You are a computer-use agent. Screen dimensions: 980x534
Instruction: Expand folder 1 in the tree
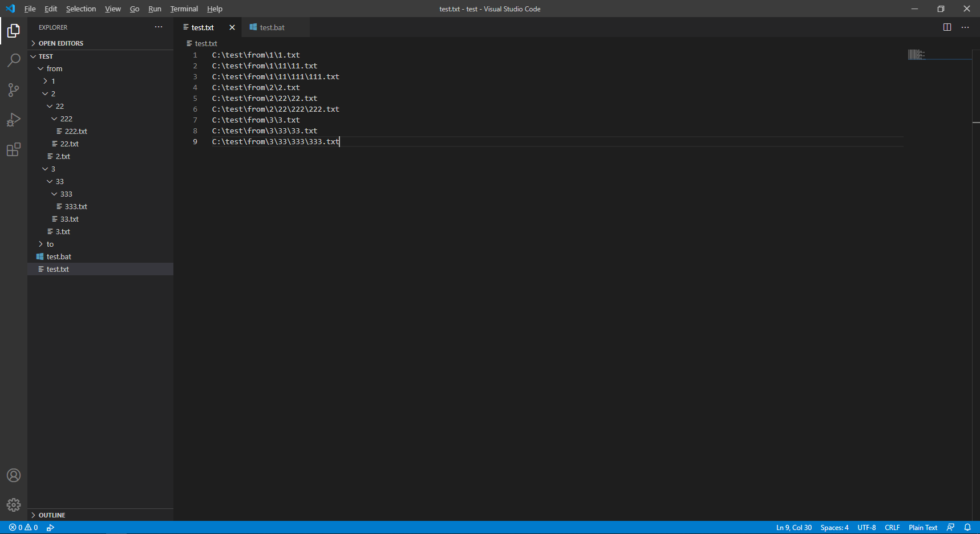[45, 81]
